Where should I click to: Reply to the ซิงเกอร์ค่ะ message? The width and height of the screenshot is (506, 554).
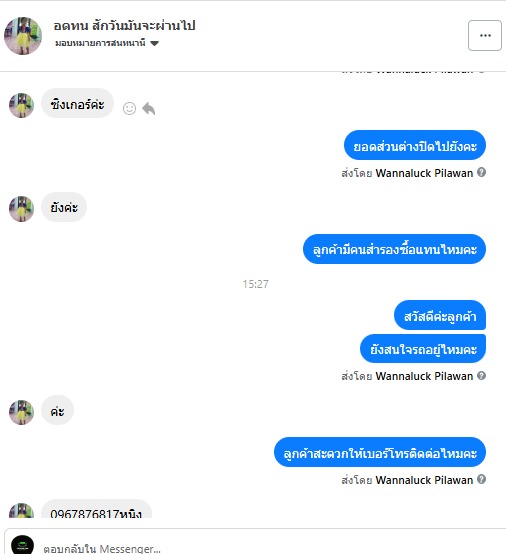point(149,108)
